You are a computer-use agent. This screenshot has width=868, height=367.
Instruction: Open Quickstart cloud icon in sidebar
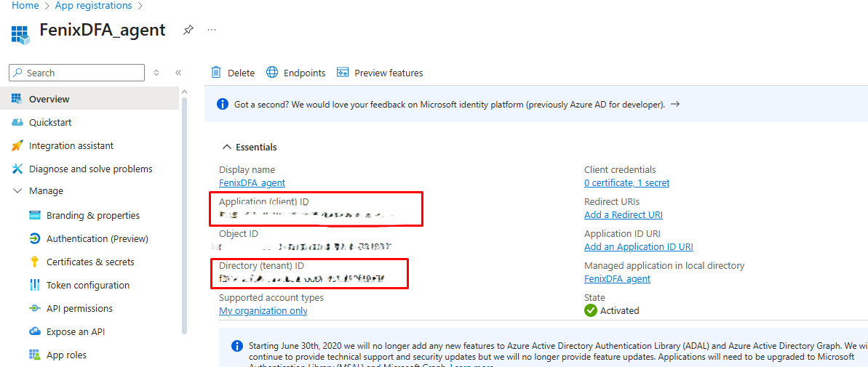pos(17,122)
